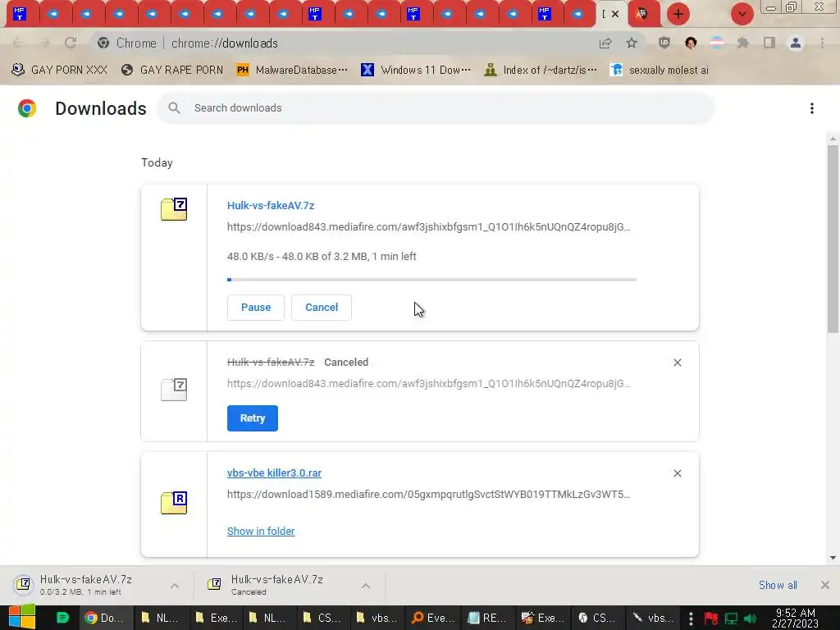Open the Downloads page three-dot menu

(x=812, y=108)
